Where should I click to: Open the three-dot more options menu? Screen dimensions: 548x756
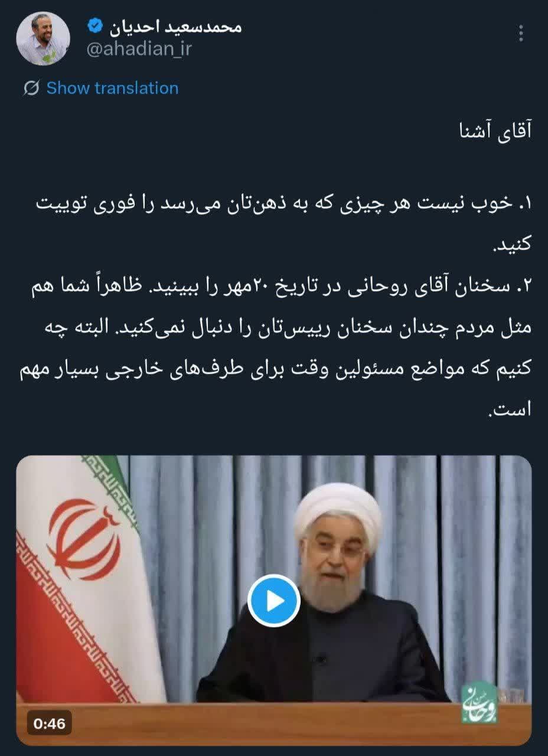[521, 34]
